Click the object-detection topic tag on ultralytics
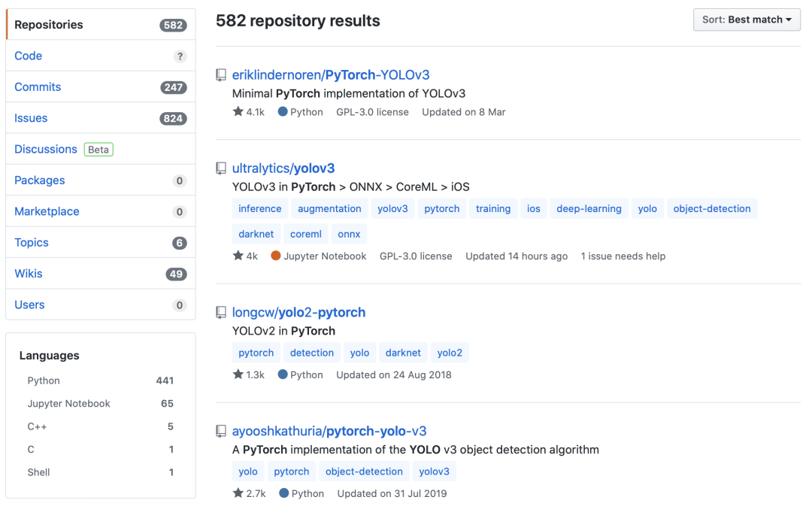 point(711,209)
